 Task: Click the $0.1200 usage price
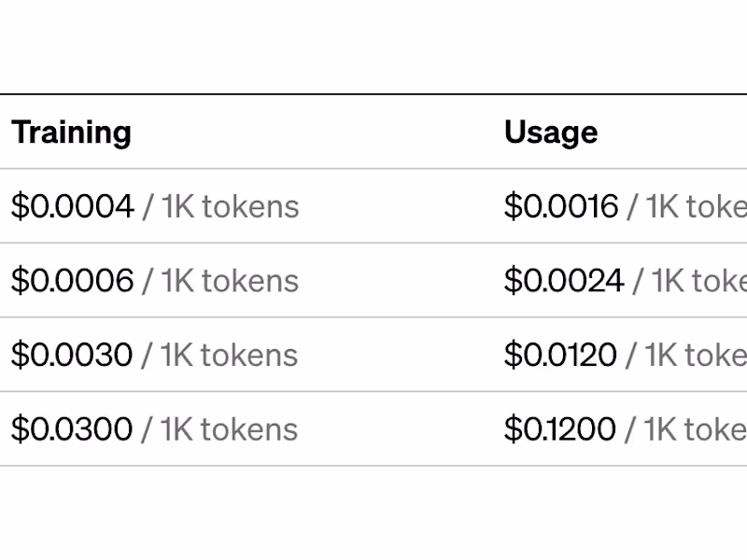click(560, 429)
